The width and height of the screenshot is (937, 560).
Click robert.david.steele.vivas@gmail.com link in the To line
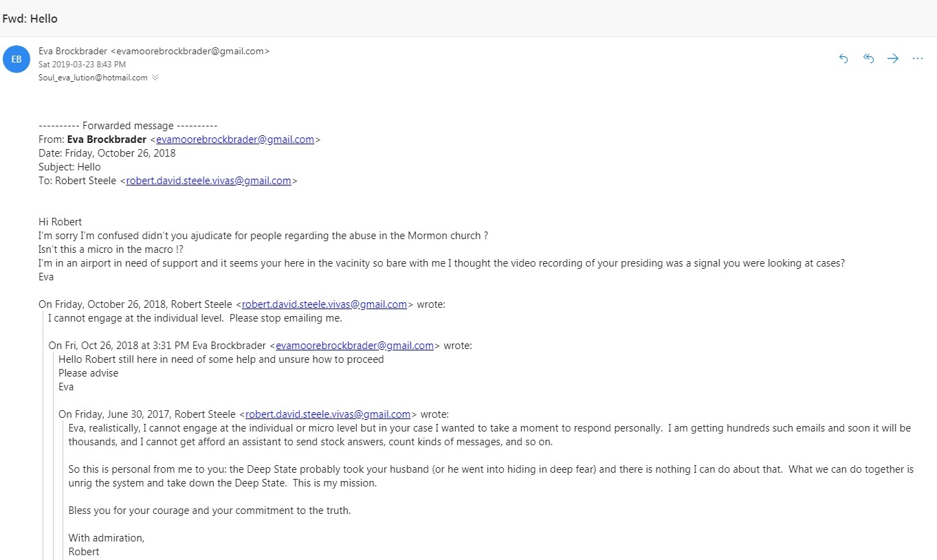point(209,181)
